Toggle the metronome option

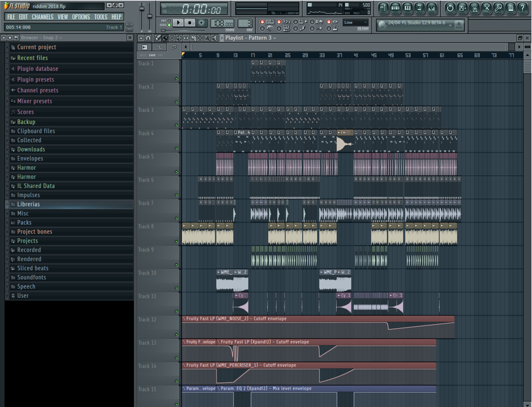coord(262,28)
